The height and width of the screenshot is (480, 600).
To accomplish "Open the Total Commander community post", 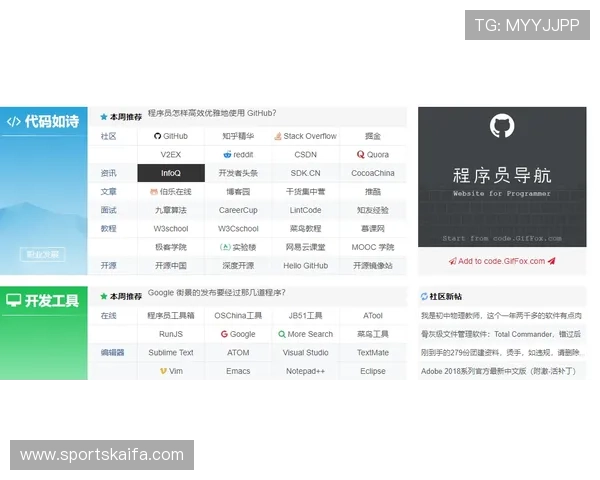I will point(501,334).
